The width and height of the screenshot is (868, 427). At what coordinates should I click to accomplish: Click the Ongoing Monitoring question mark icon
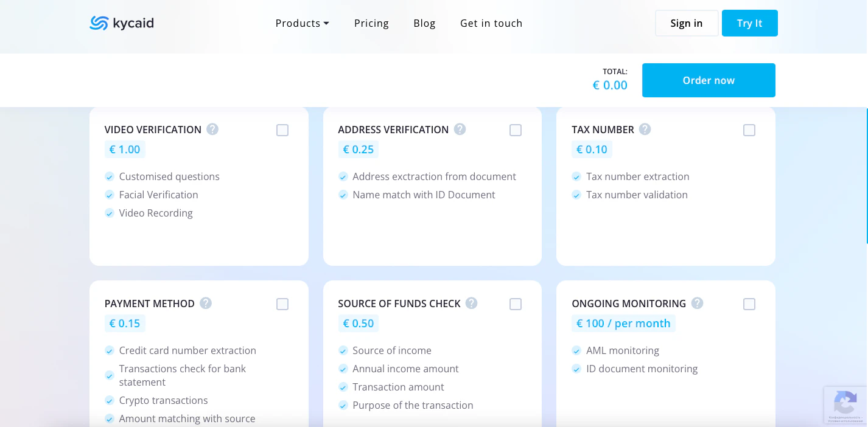[698, 303]
